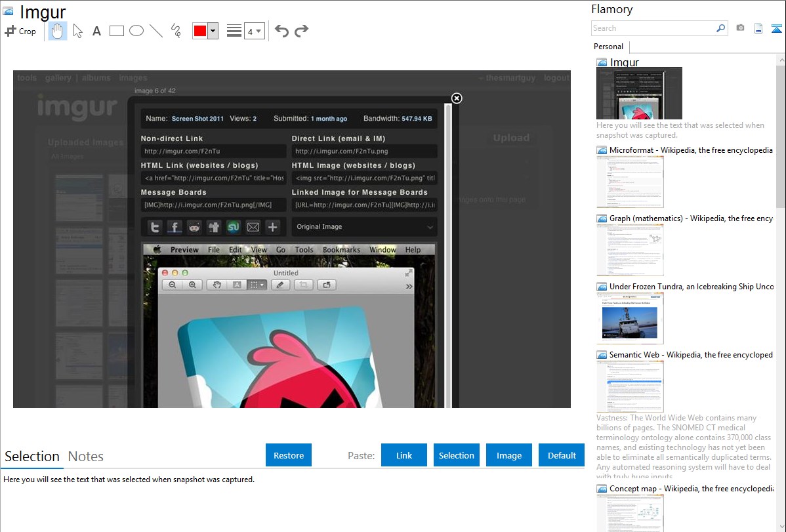Click the zoom out button in Preview toolbar
This screenshot has width=786, height=532.
(172, 285)
